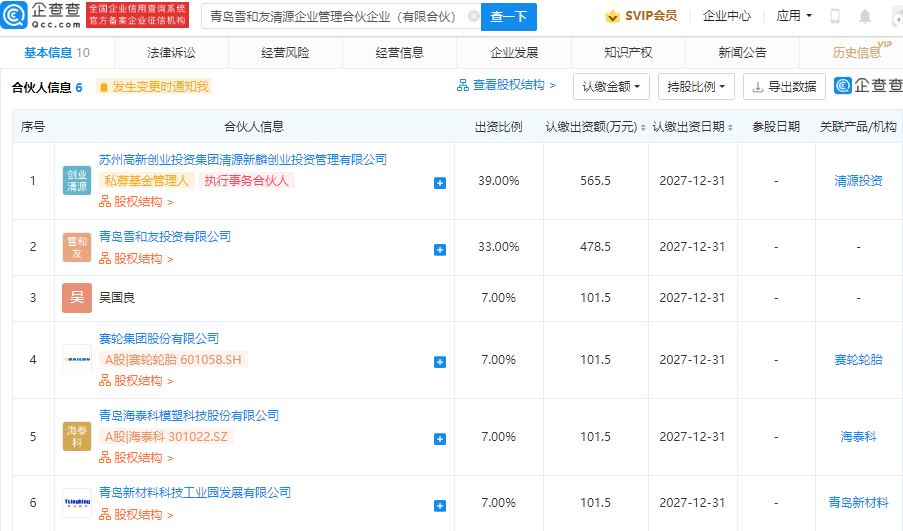Viewport: 903px width, 531px height.
Task: Click the 创业清源 company logo
Action: coord(77,181)
